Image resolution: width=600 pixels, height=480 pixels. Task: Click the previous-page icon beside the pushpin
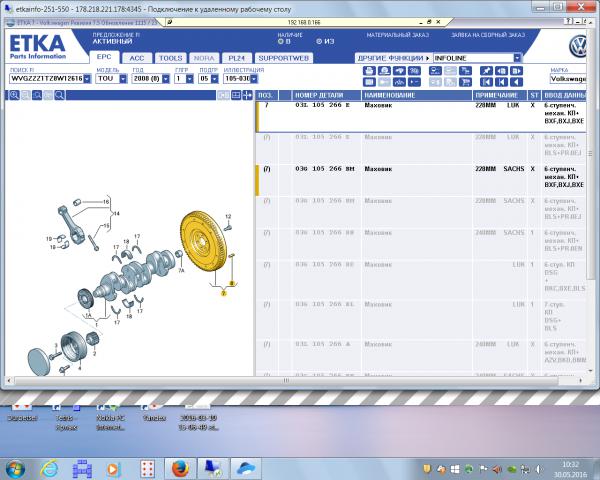pos(501,71)
